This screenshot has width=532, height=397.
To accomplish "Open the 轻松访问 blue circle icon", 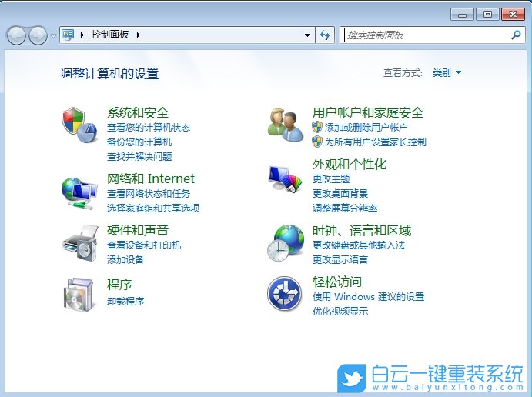I will [x=284, y=293].
